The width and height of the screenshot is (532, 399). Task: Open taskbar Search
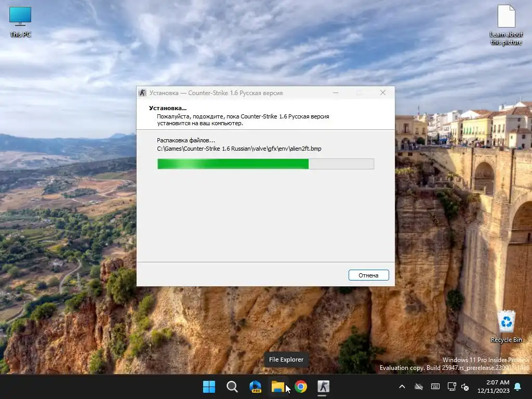232,387
